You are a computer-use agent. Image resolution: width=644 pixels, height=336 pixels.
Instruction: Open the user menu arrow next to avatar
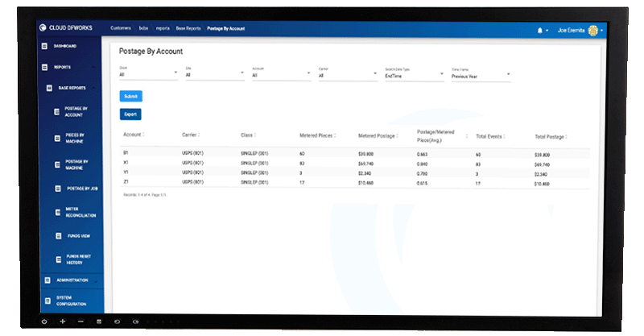[x=601, y=31]
